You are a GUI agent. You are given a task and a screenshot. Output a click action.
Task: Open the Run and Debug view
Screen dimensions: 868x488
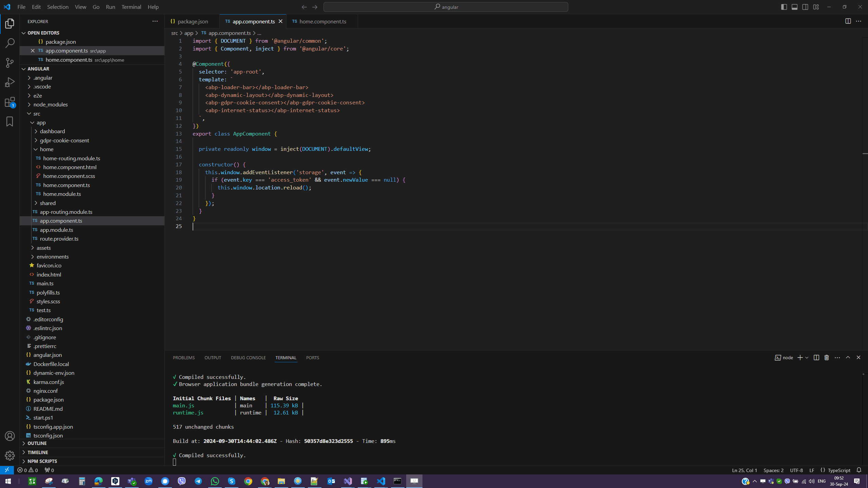coord(10,82)
